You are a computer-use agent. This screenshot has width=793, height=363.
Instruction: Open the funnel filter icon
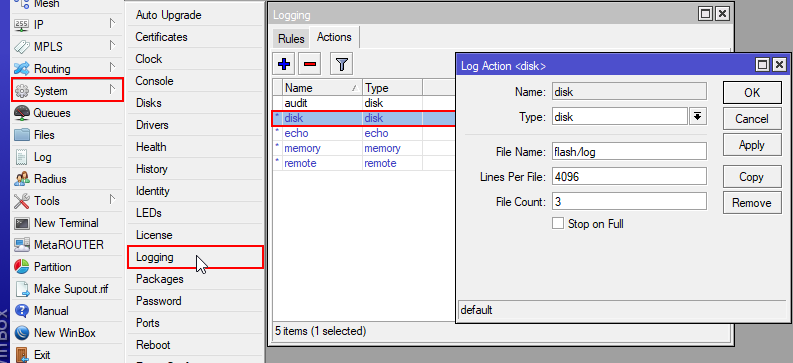point(341,64)
